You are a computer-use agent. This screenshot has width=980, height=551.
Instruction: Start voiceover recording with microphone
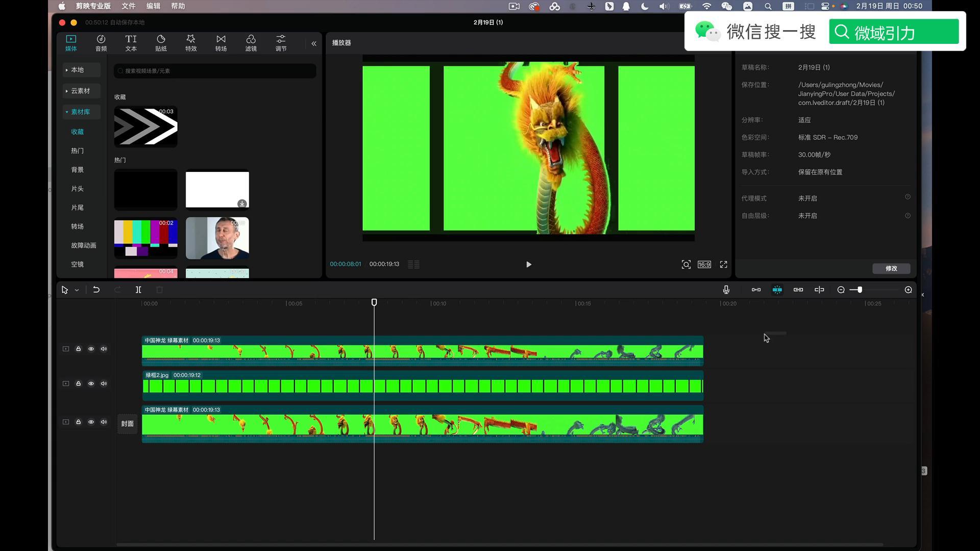[x=726, y=290]
